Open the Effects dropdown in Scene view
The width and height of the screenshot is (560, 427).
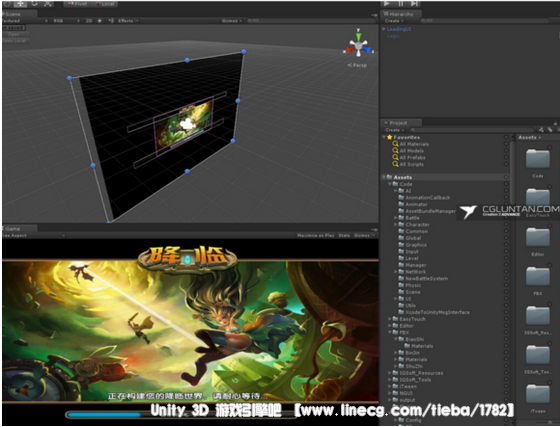click(x=127, y=21)
